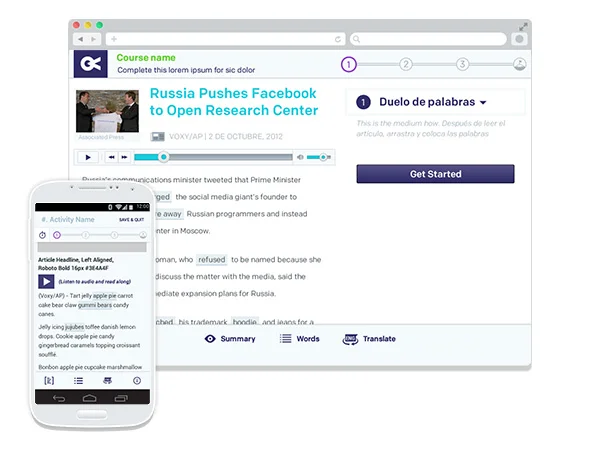Select step 2 in the course progress
Viewport: 600px width, 450px height.
406,64
